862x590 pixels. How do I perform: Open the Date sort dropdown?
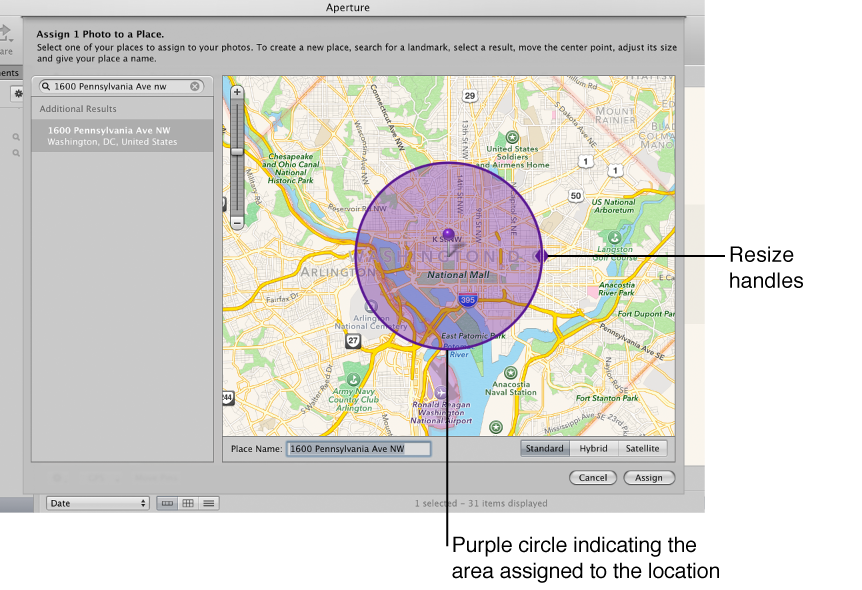point(97,503)
